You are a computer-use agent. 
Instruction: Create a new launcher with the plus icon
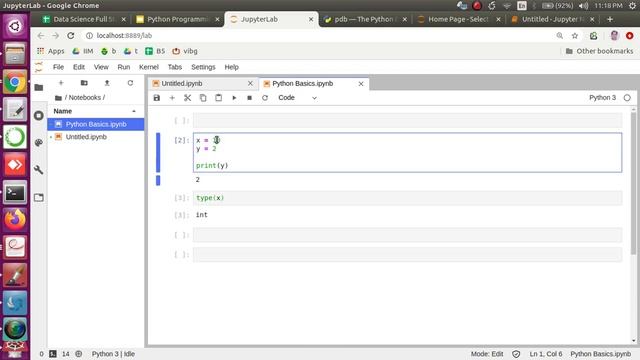click(61, 83)
